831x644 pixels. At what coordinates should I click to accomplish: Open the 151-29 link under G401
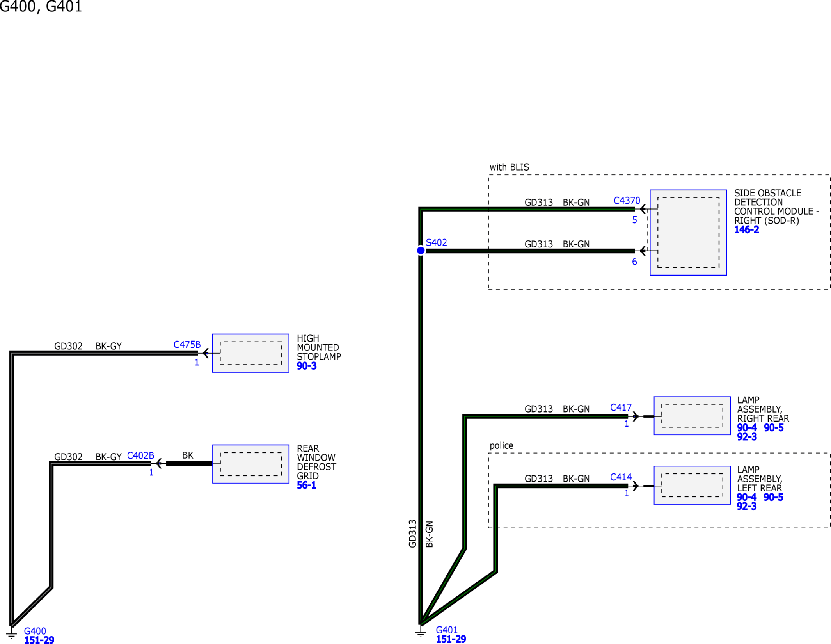click(x=451, y=639)
